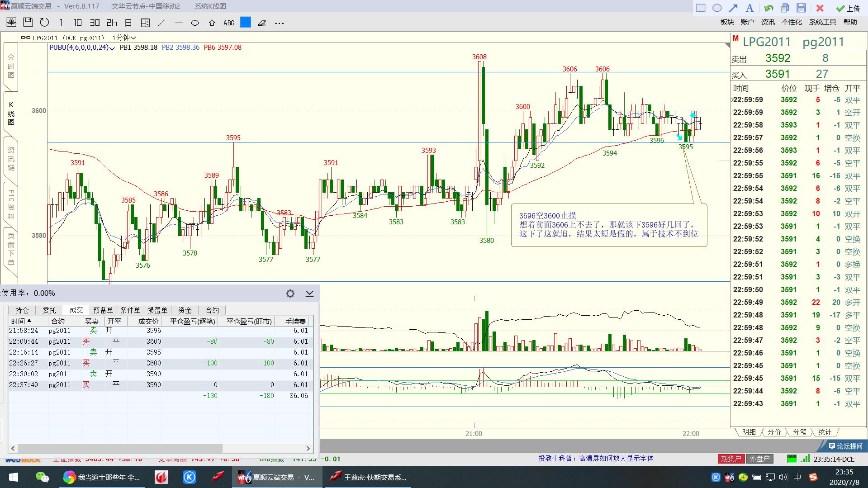Collapse the trade panel with chevron
The image size is (868, 488).
point(309,294)
